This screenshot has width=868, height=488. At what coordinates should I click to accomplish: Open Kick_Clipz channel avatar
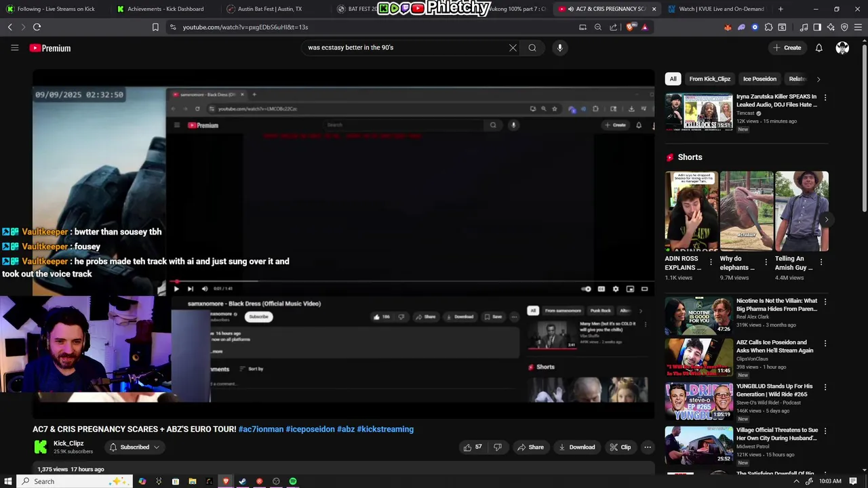(x=41, y=447)
